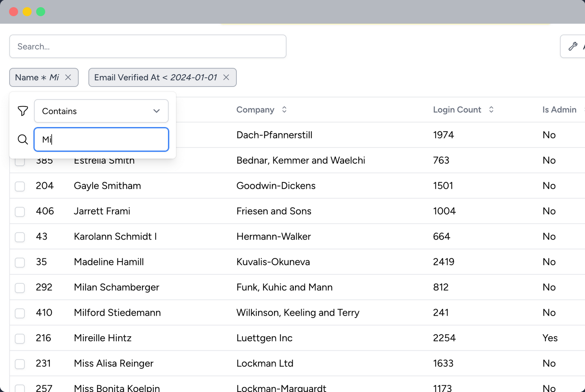585x392 pixels.
Task: Click the name Miss Alisa Reinger
Action: [x=114, y=363]
